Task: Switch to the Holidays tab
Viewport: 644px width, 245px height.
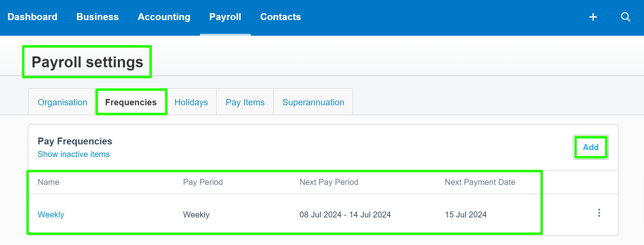Action: tap(191, 102)
